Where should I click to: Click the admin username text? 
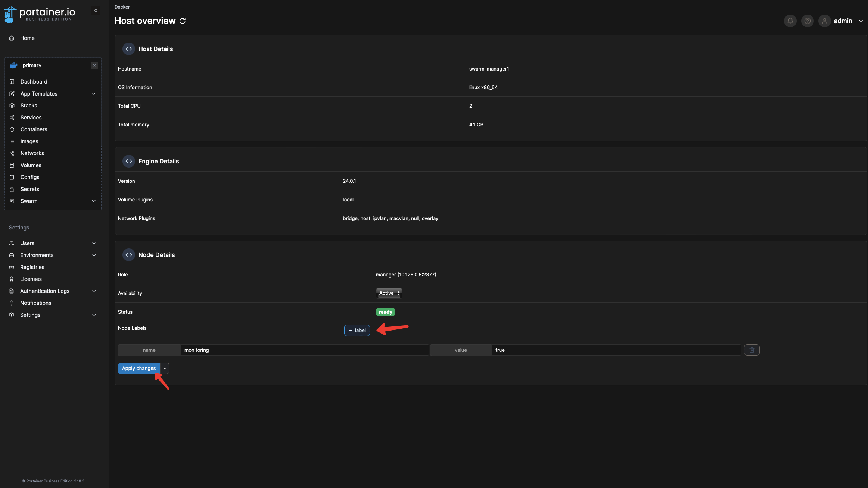(843, 21)
